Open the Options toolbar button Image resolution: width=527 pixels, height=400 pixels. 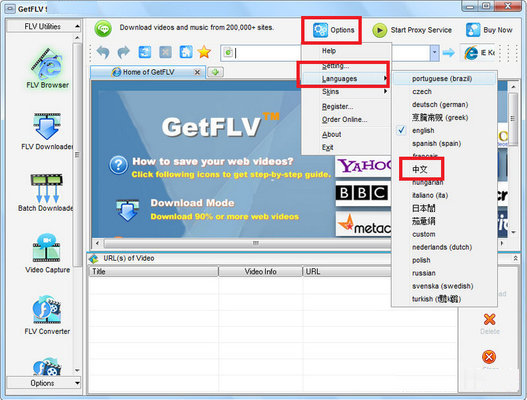pos(334,30)
